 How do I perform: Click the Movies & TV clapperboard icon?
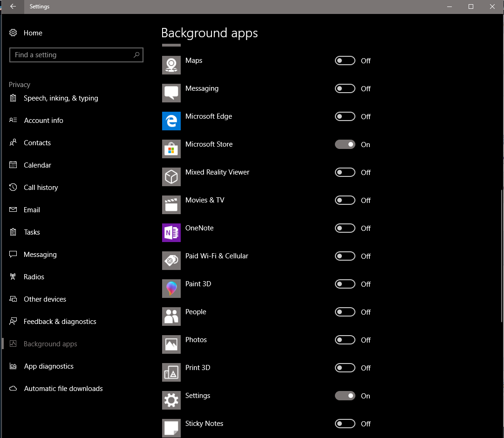(x=171, y=205)
